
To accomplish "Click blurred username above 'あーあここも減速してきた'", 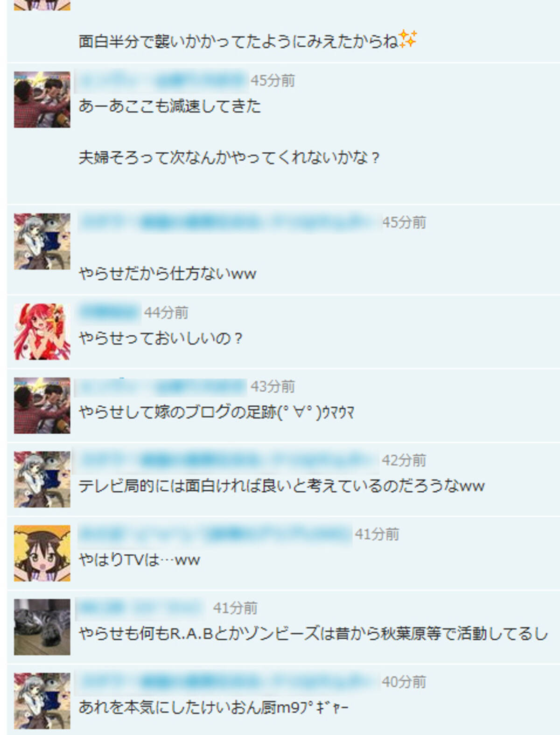I will pyautogui.click(x=162, y=81).
